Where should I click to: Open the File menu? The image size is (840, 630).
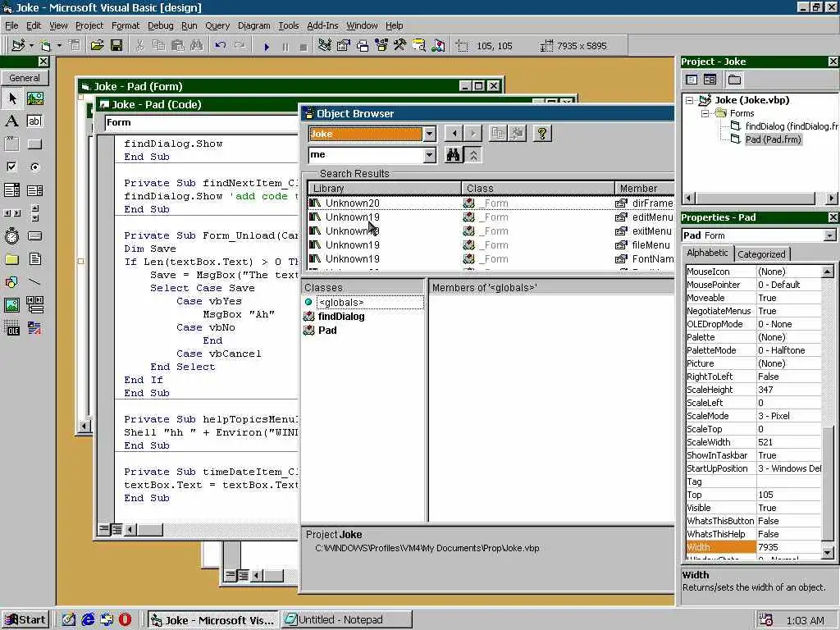[x=11, y=25]
